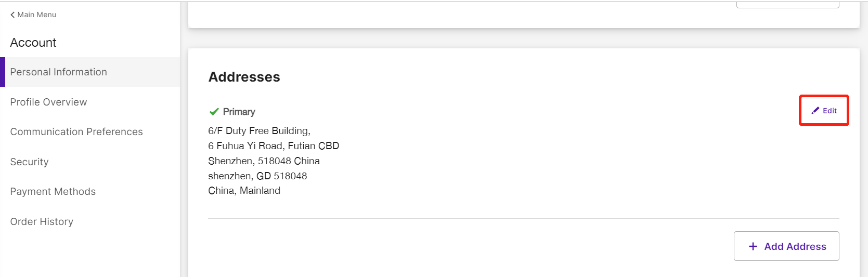
Task: Click the Addresses heading
Action: click(x=244, y=77)
